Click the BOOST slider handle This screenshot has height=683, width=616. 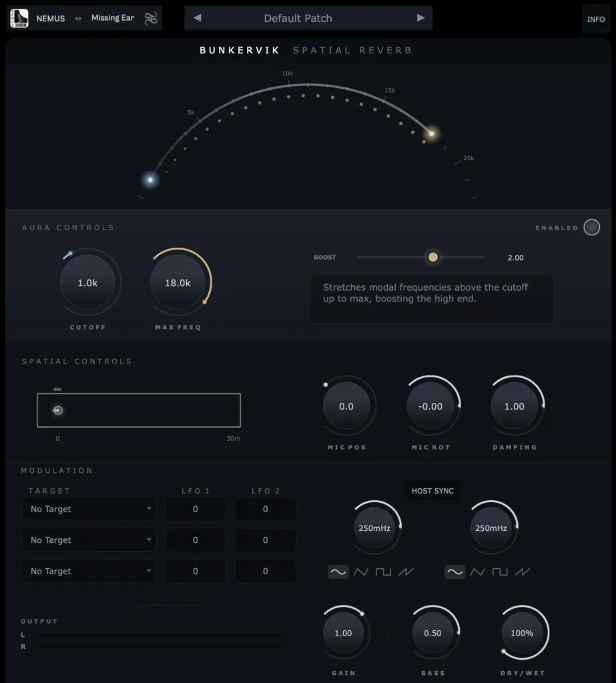pyautogui.click(x=432, y=257)
